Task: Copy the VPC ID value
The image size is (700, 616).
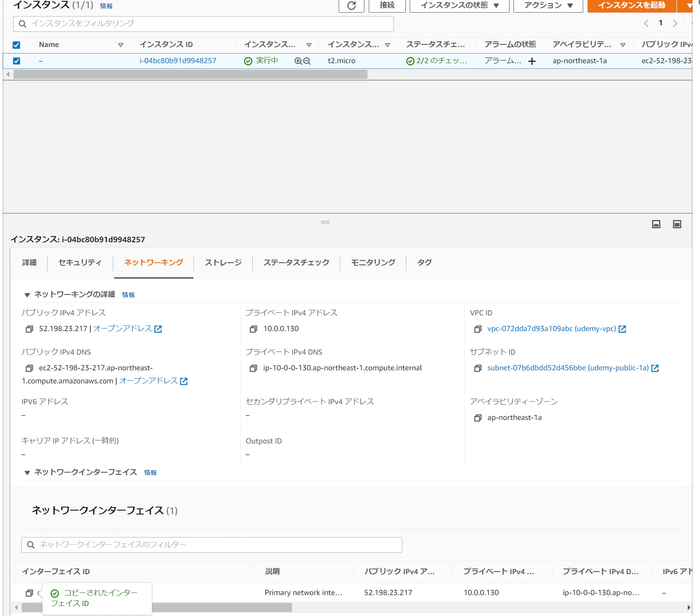Action: (478, 329)
